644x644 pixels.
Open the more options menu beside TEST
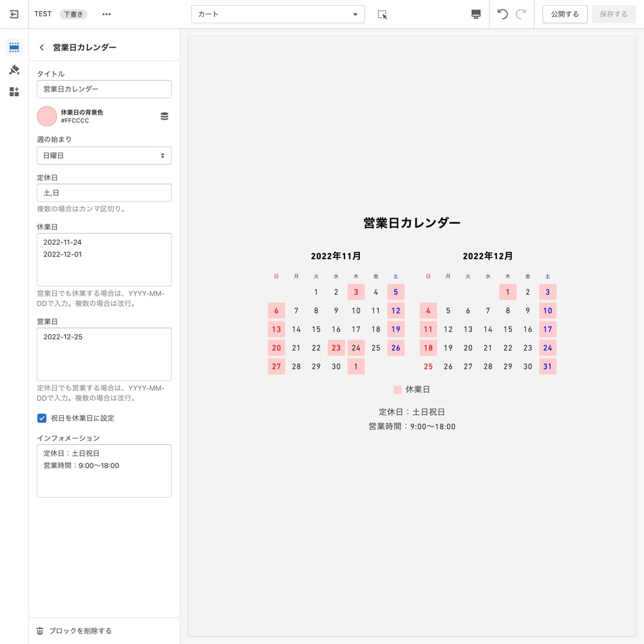tap(106, 14)
